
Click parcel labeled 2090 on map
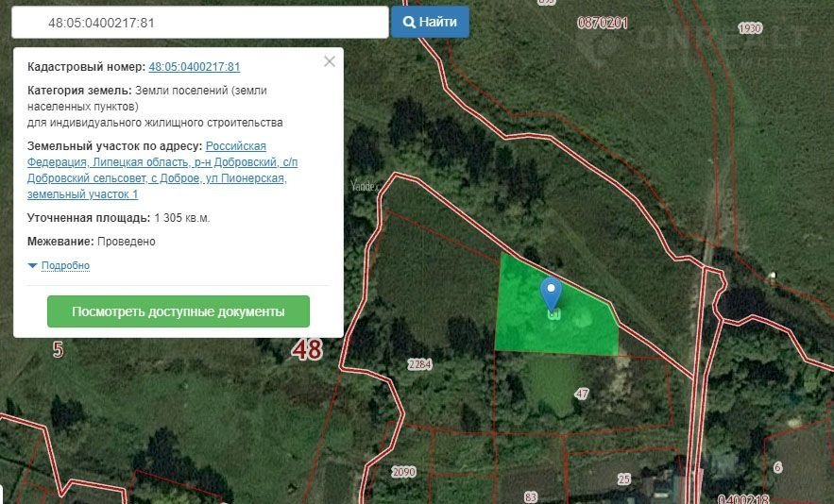[x=403, y=471]
